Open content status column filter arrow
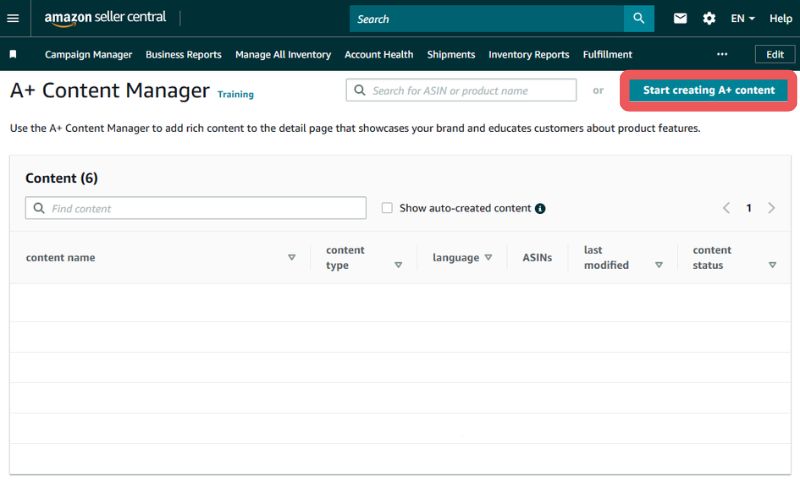The height and width of the screenshot is (500, 800). (772, 265)
